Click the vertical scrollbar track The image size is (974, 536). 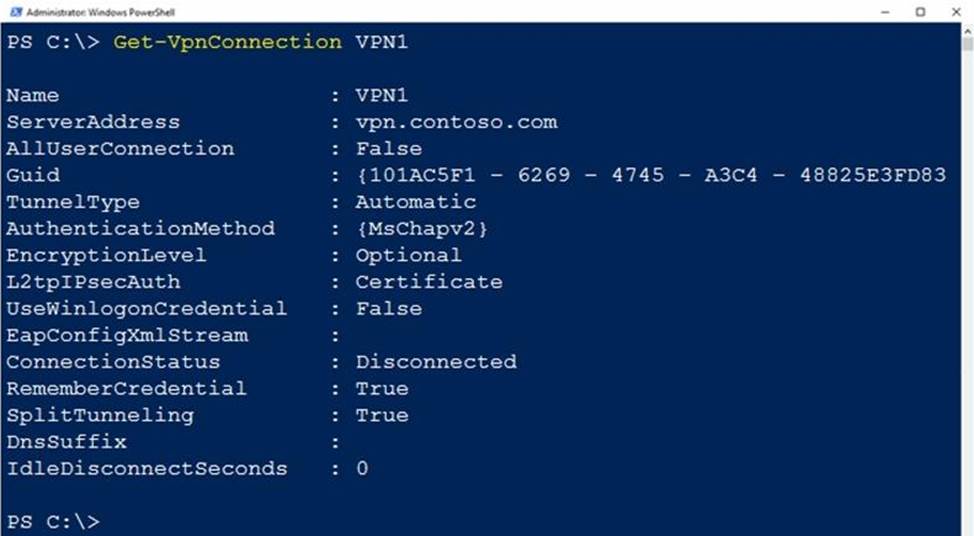point(967,300)
